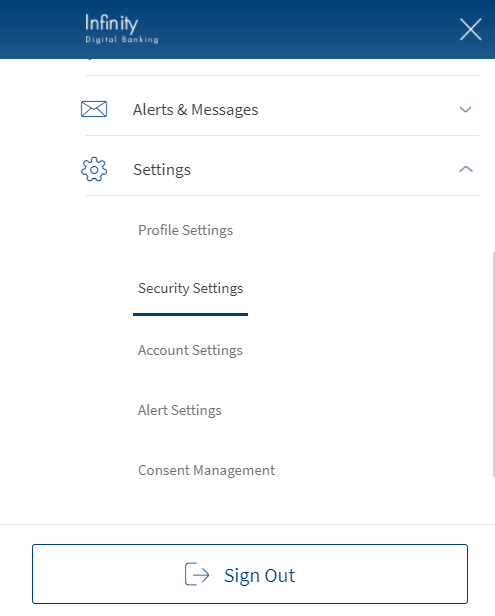Viewport: 495px width, 616px height.
Task: Click the Digital Banking tagline under the logo
Action: [122, 39]
